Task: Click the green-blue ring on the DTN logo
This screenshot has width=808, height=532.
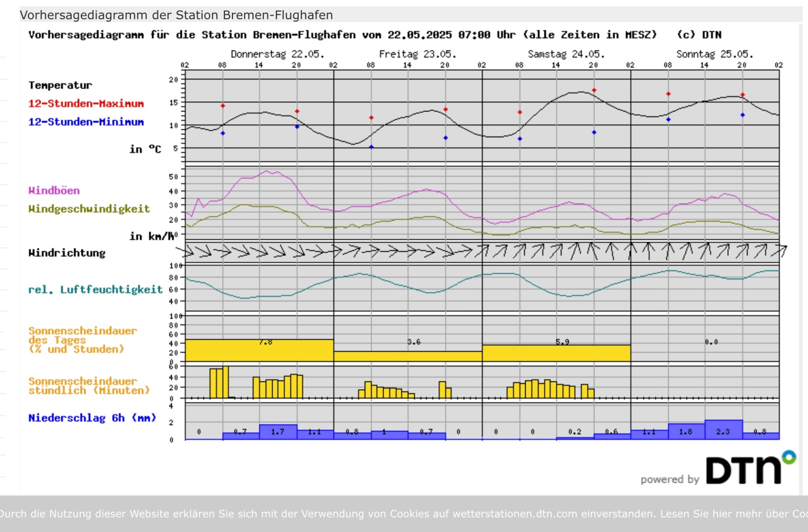Action: (x=789, y=457)
